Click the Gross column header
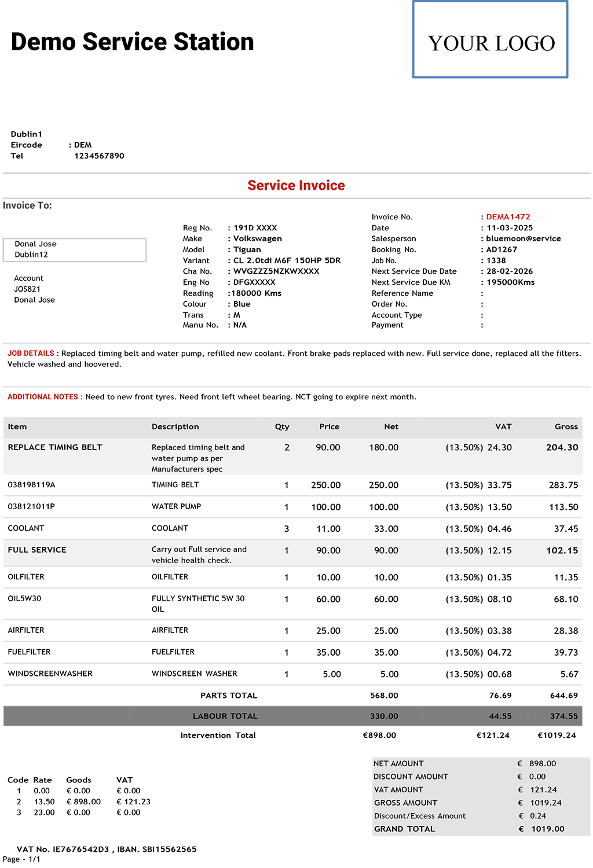This screenshot has width=593, height=868. 566,426
